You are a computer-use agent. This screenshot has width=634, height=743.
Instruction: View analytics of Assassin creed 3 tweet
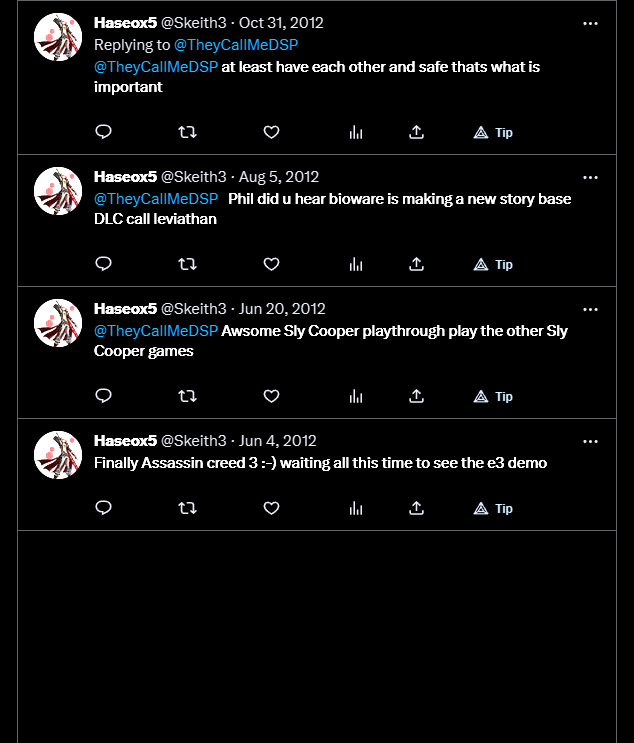(355, 508)
